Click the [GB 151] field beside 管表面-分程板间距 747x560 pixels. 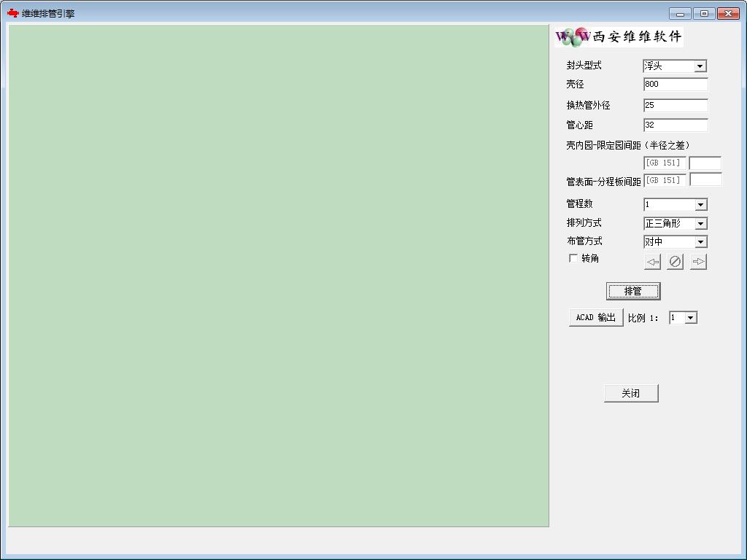coord(665,181)
